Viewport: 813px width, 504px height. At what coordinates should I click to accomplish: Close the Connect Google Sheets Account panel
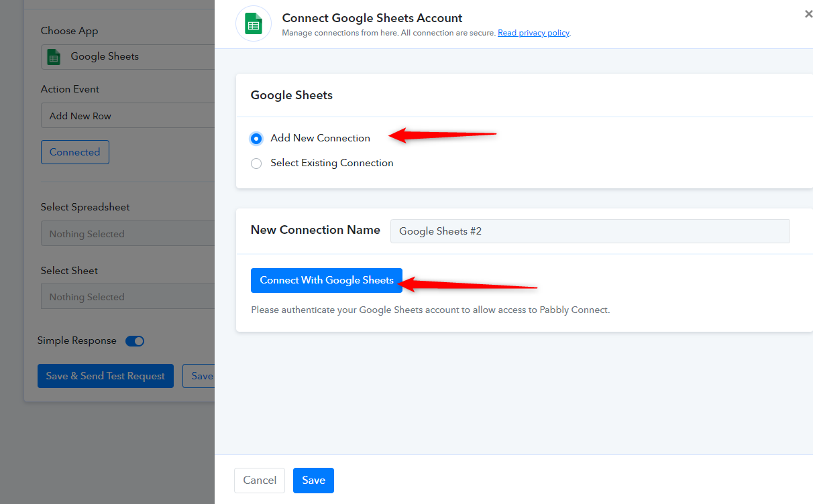point(808,13)
